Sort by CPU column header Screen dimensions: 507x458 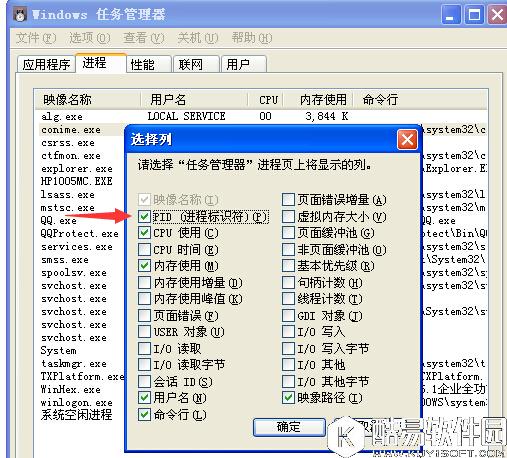click(x=266, y=100)
